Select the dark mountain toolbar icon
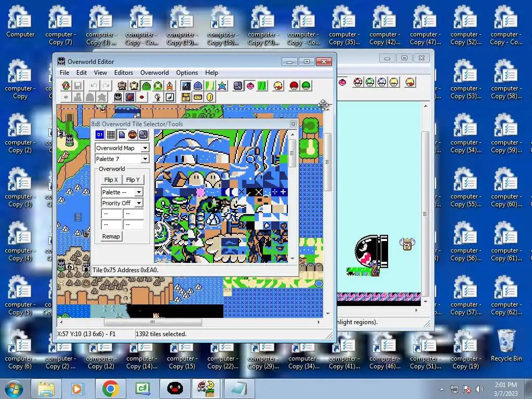Image resolution: width=532 pixels, height=399 pixels. point(186,86)
